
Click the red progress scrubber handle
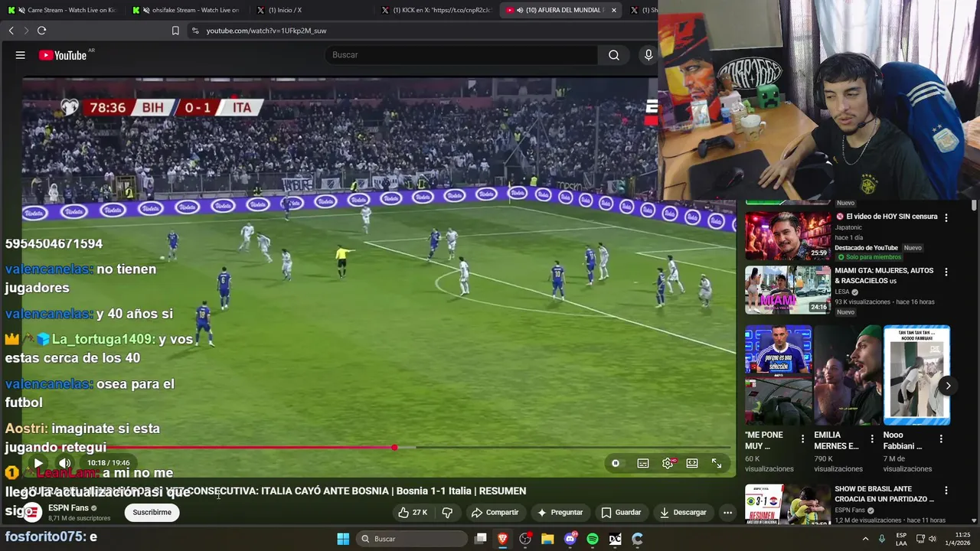[394, 448]
